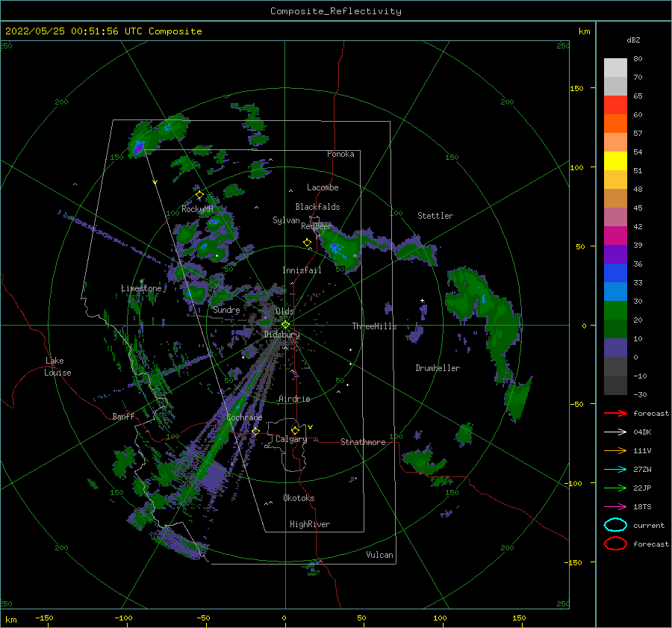Click the -150 tick label on horizontal axis
Image resolution: width=672 pixels, height=628 pixels.
tap(44, 618)
